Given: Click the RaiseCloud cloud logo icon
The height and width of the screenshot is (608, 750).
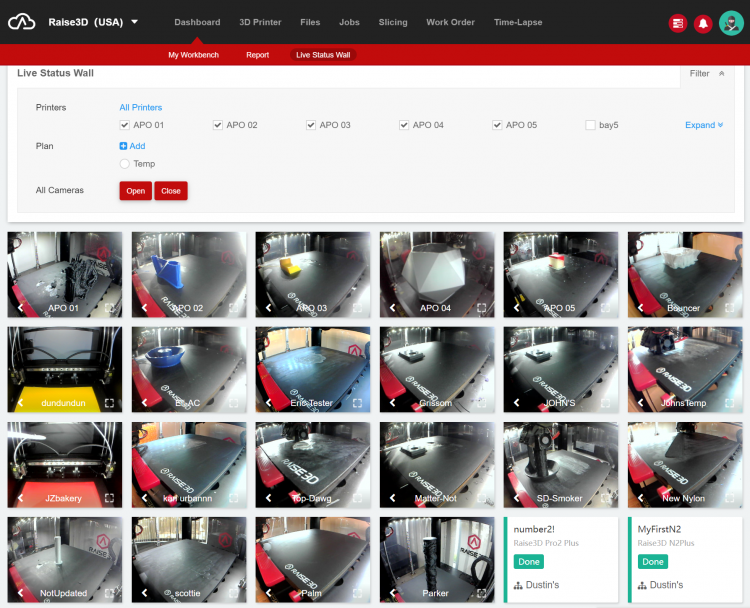Looking at the screenshot, I should tap(22, 22).
